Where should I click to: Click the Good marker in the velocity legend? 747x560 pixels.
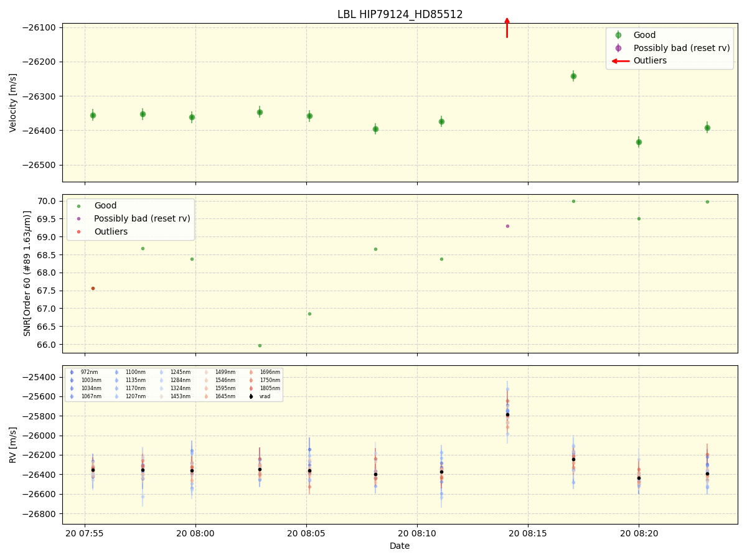[618, 35]
